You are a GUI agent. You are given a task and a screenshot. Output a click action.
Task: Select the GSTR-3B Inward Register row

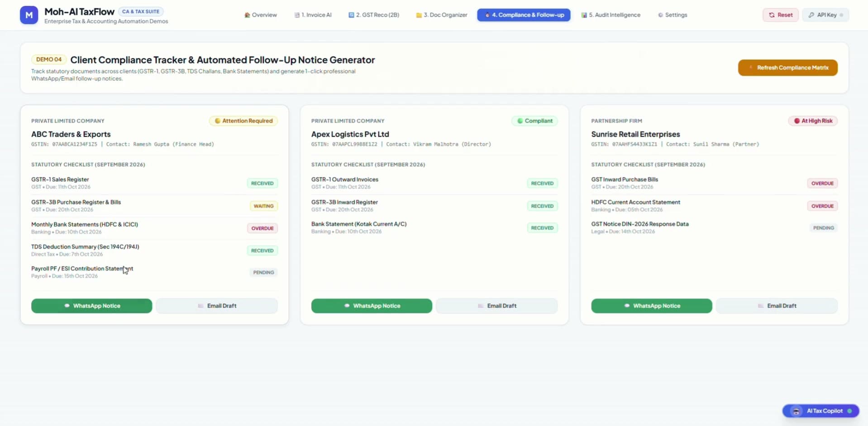click(x=434, y=206)
